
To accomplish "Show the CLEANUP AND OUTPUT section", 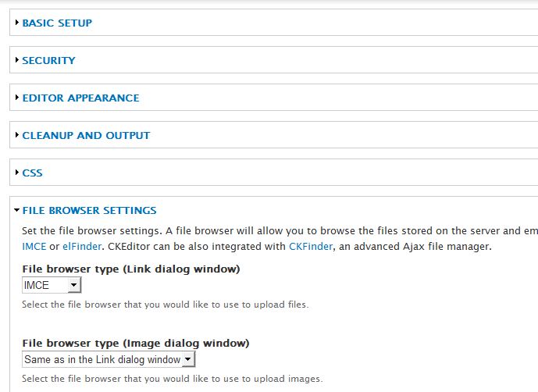I will 86,135.
